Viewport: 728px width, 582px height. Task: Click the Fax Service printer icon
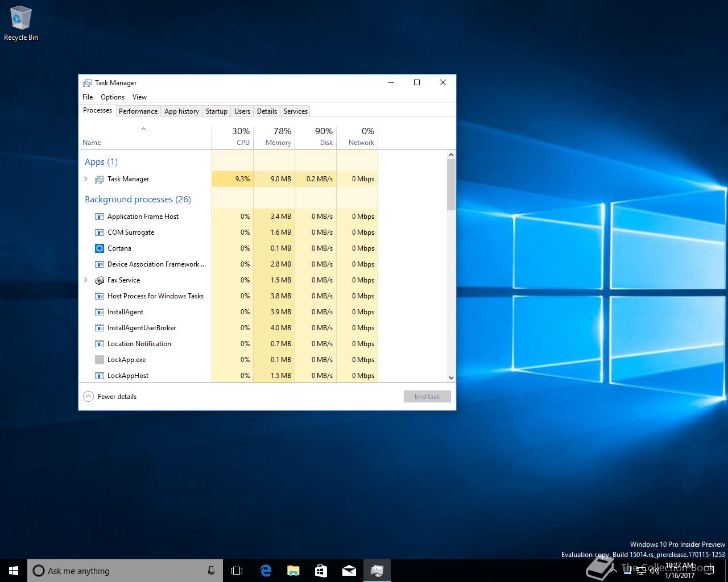click(100, 280)
